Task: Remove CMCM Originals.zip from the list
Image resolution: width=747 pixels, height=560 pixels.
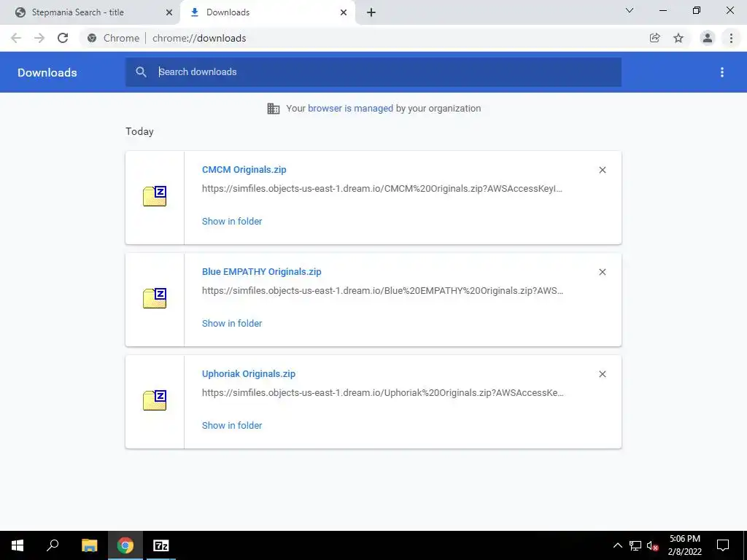Action: (x=602, y=170)
